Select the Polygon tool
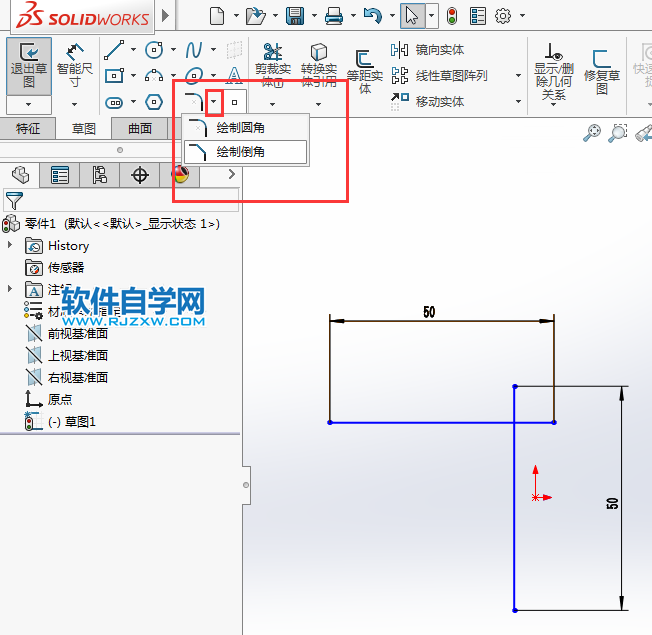Screen dimensions: 652x635 click(x=154, y=102)
